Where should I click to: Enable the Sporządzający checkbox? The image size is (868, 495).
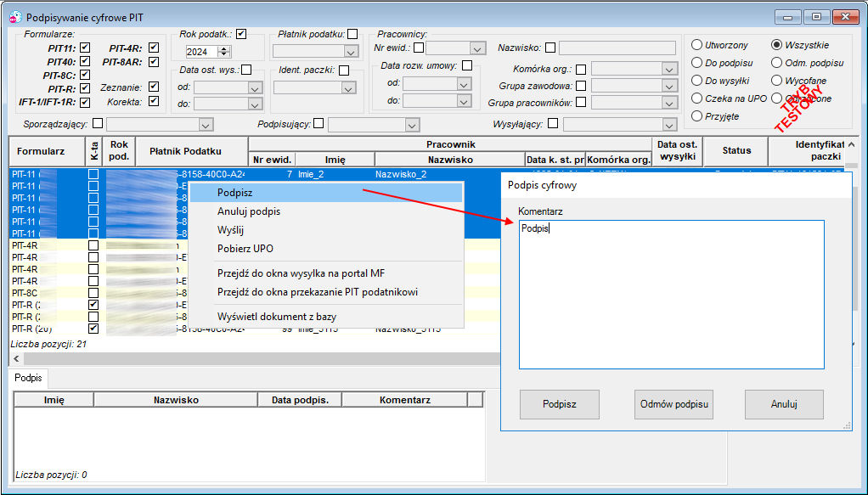click(98, 123)
